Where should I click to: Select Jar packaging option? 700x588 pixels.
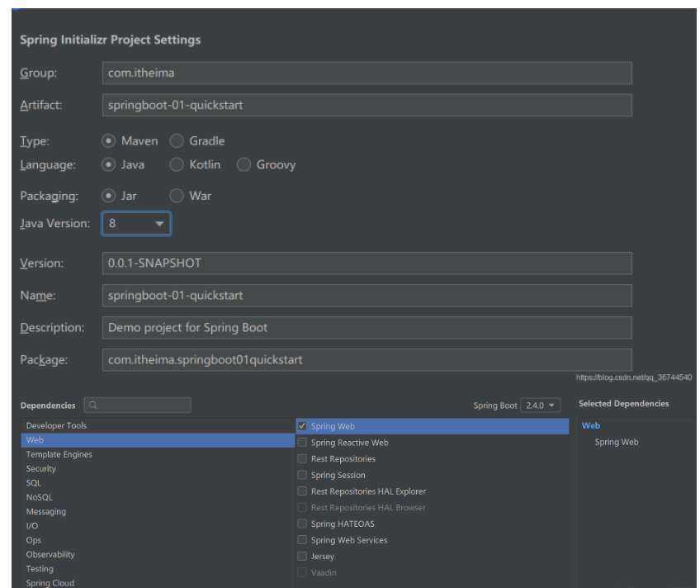click(x=108, y=196)
